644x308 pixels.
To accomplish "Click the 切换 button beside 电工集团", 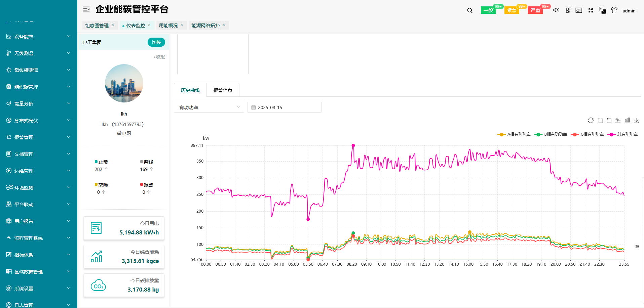I will point(156,42).
